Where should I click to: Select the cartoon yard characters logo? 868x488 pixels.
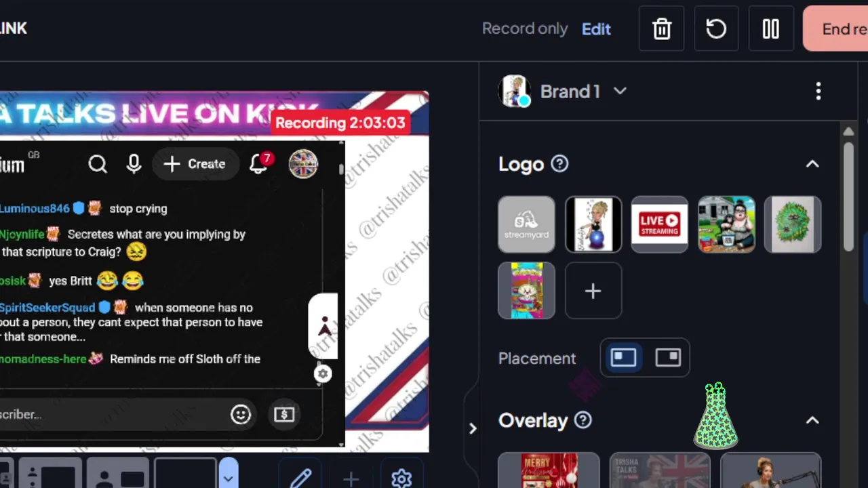point(726,224)
